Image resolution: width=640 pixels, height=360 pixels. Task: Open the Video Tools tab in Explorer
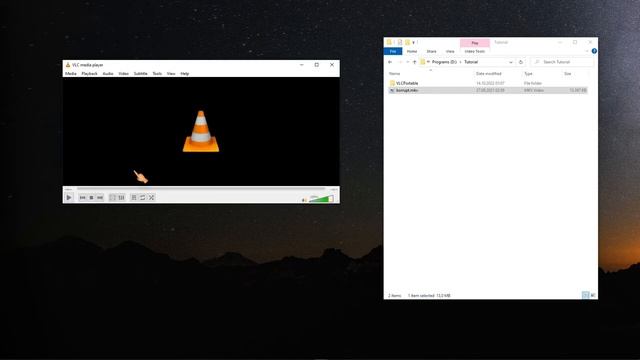[475, 51]
